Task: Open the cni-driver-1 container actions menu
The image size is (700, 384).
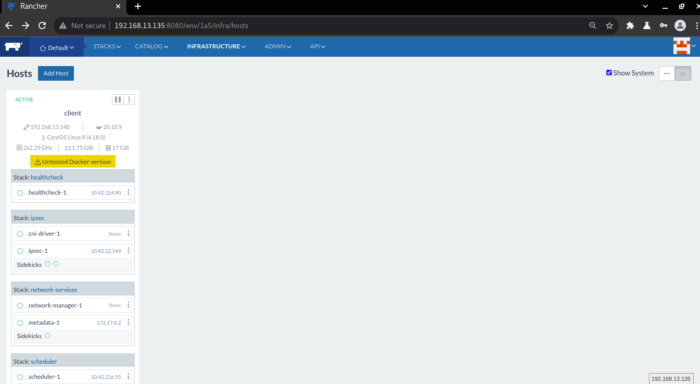Action: tap(129, 234)
